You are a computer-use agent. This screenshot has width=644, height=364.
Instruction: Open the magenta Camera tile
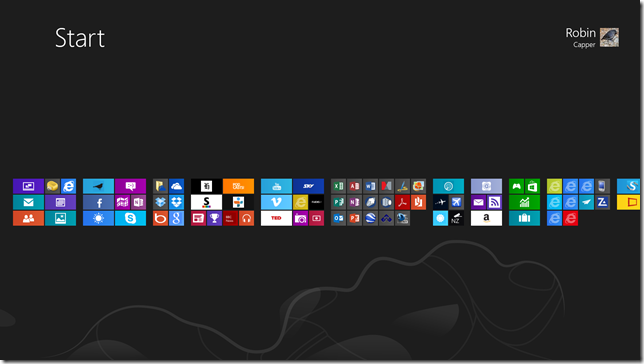pos(301,218)
